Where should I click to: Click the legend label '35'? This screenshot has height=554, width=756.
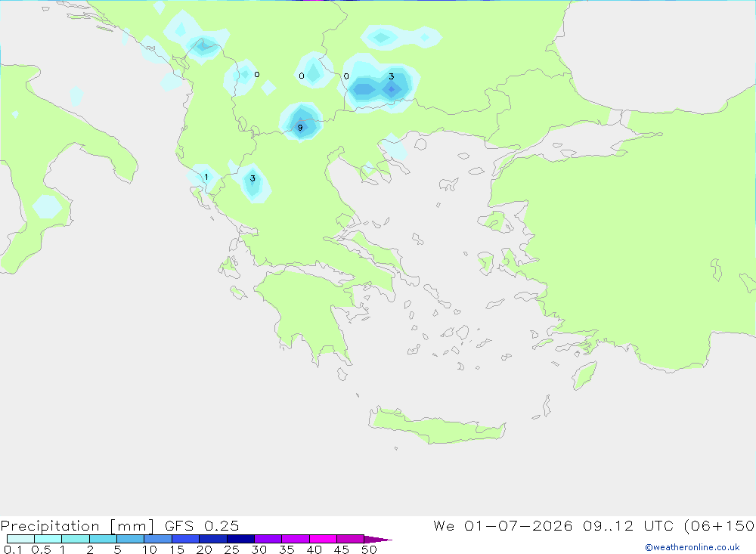tap(287, 549)
